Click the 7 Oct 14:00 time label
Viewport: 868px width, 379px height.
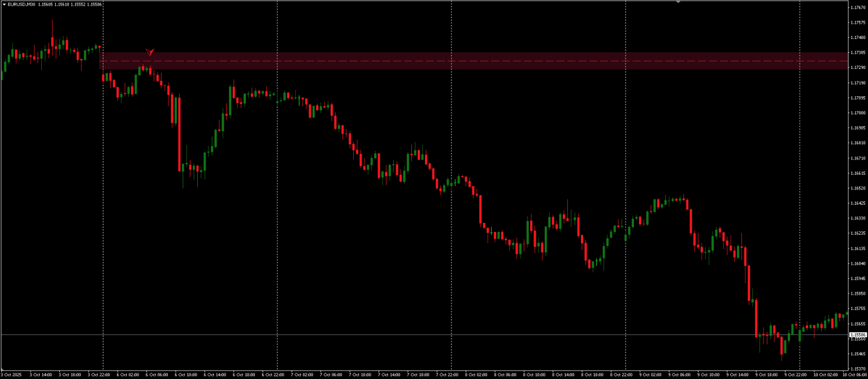[389, 374]
